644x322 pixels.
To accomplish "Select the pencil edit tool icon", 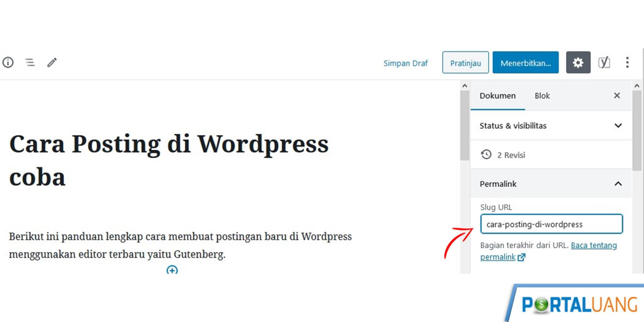I will tap(52, 62).
